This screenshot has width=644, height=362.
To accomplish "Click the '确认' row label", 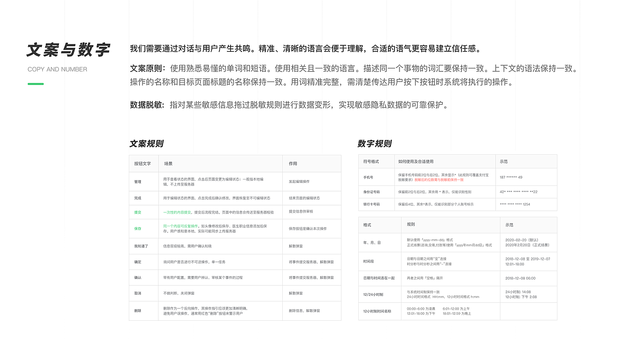I will (x=138, y=278).
